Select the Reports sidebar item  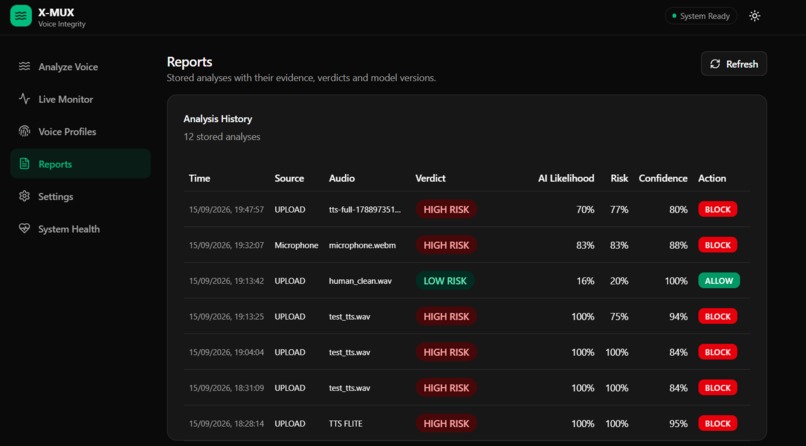click(x=80, y=164)
